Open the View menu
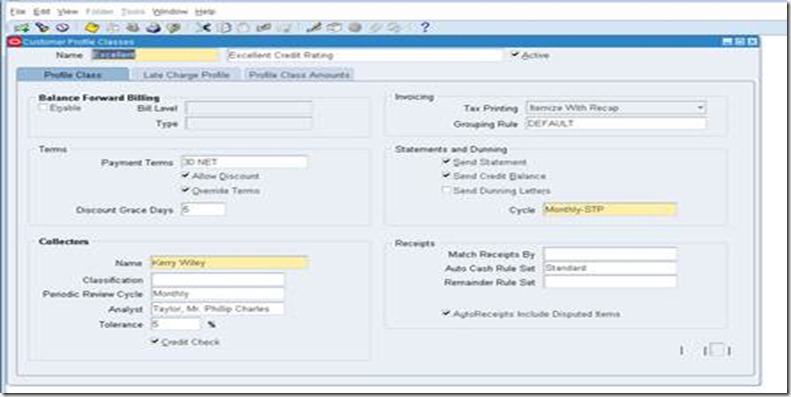791x397 pixels. click(x=68, y=11)
